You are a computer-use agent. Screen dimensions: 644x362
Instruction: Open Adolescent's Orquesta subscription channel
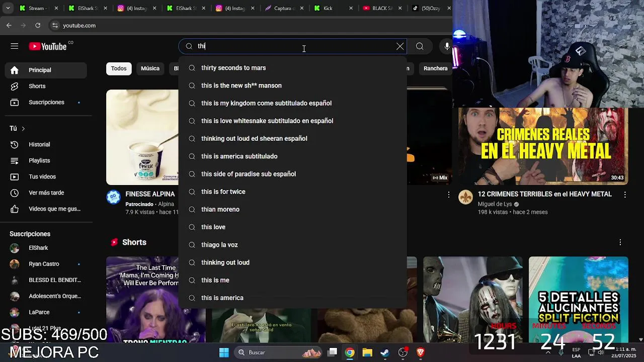46,296
